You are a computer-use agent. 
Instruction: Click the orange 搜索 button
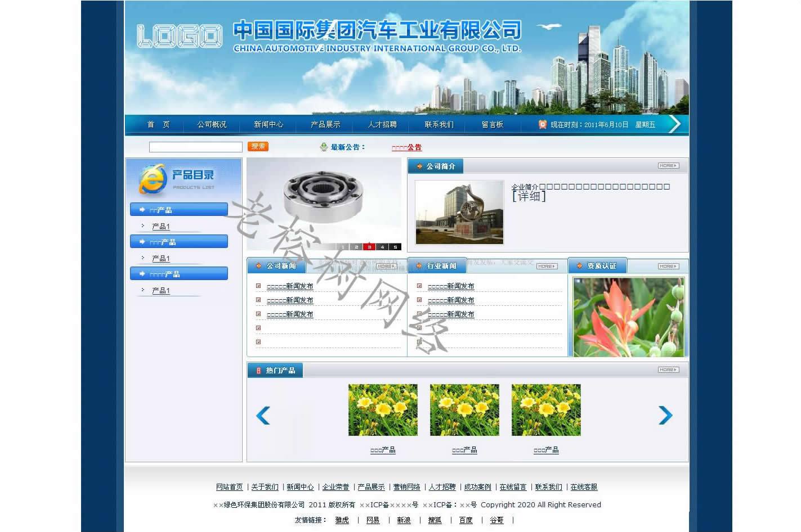coord(258,146)
